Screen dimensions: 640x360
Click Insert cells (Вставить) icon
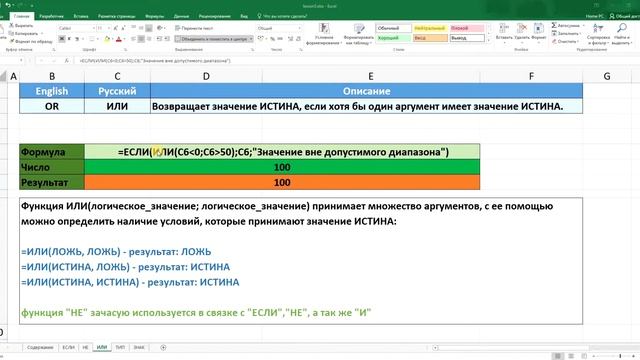[x=504, y=29]
